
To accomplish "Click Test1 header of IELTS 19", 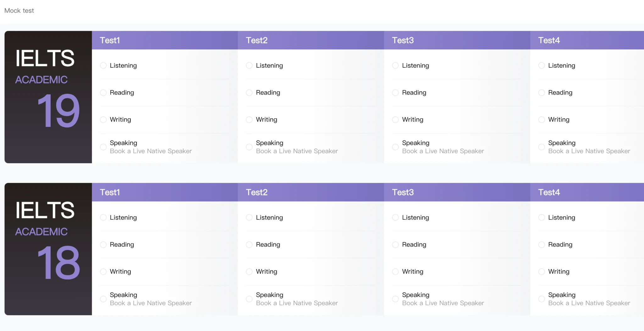I will [x=110, y=40].
